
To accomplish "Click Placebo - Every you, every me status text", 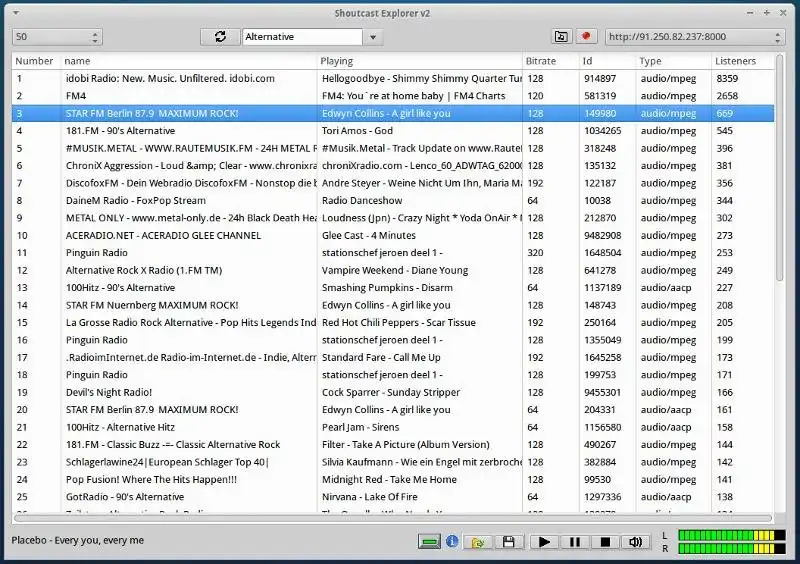I will point(78,540).
